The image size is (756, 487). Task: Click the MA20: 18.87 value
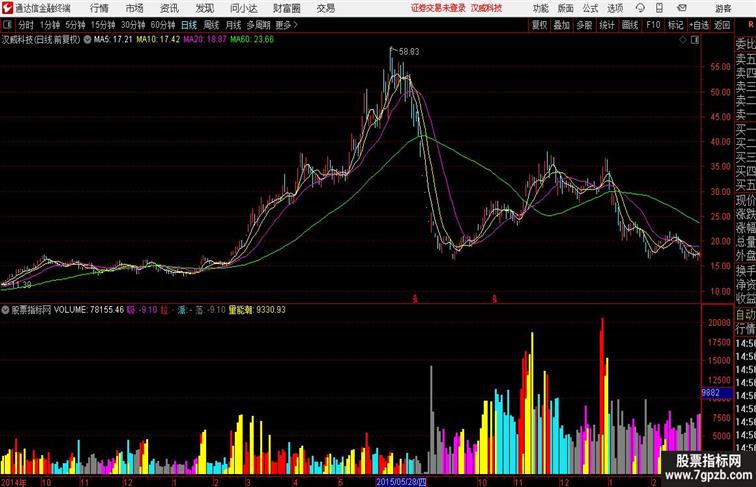click(204, 40)
